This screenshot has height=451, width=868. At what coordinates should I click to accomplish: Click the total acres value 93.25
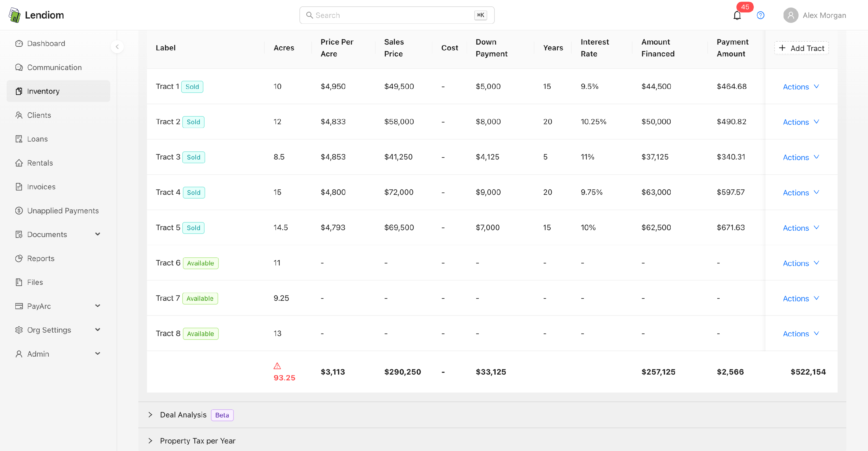(284, 378)
